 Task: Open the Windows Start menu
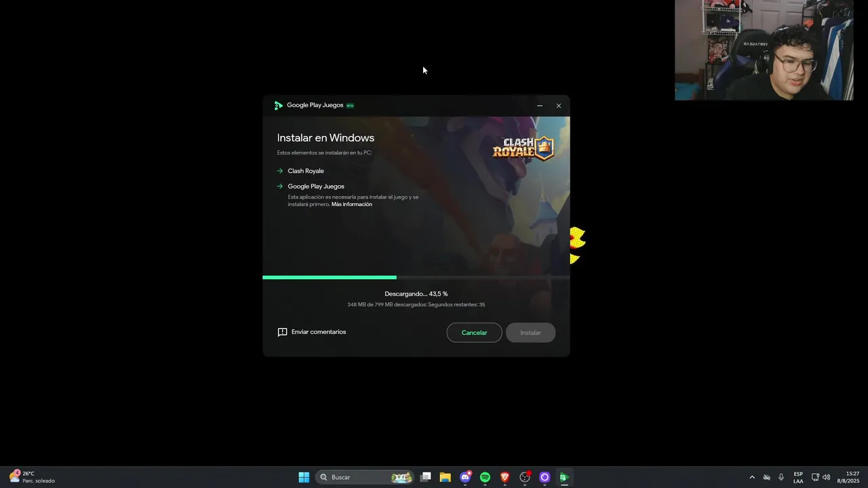[304, 477]
